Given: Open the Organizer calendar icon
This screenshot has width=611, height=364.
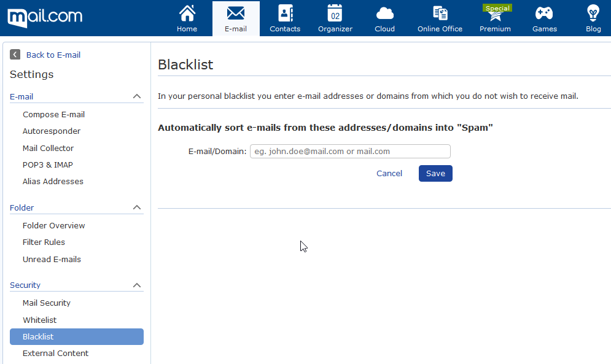Looking at the screenshot, I should pos(335,14).
